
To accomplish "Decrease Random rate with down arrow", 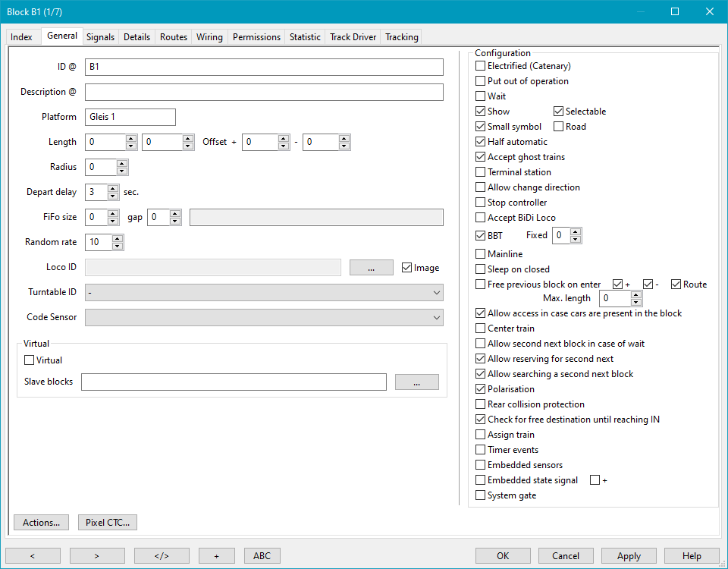I will click(x=118, y=247).
